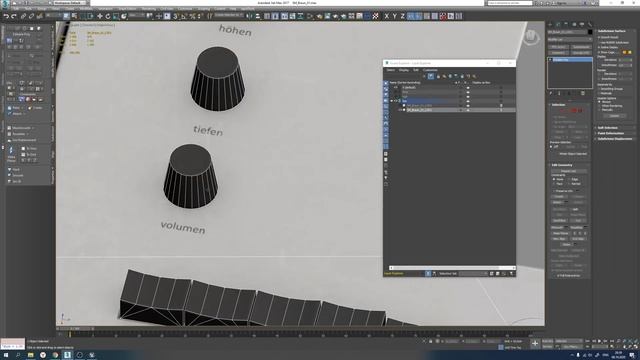
Task: Open the Display menu in Scene Explorer
Action: pyautogui.click(x=404, y=70)
